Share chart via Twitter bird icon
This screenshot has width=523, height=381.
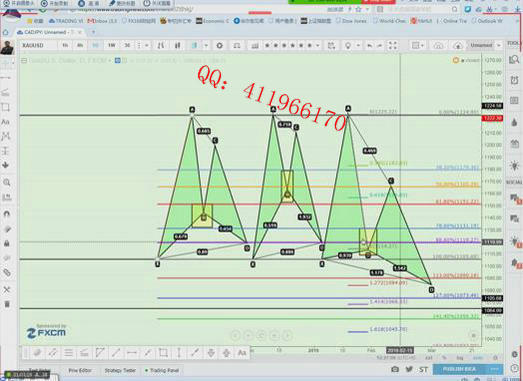click(409, 369)
